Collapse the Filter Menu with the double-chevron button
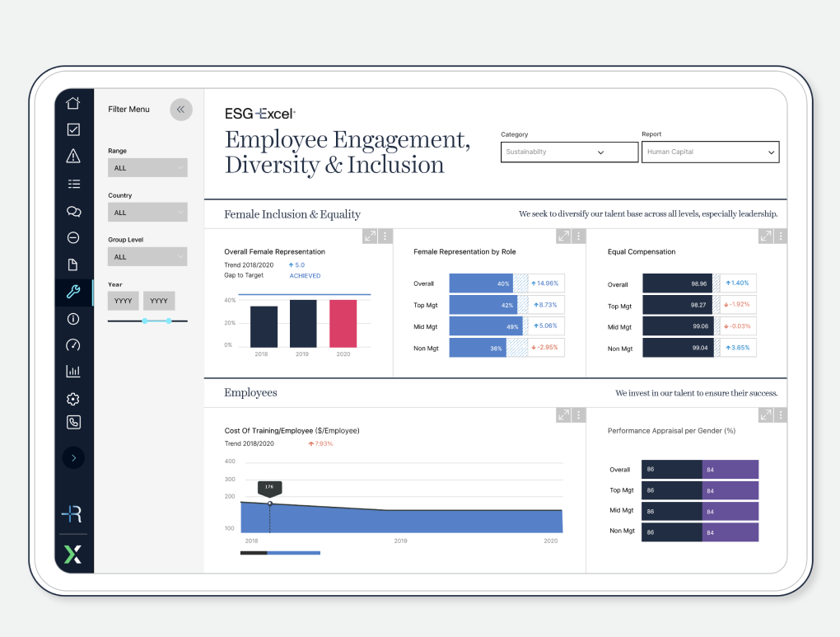 tap(181, 110)
